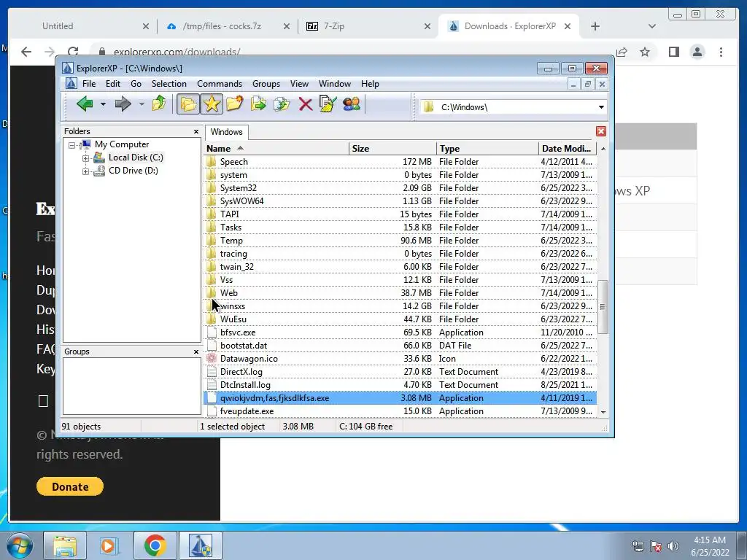Click the Speech folder icon

(x=211, y=162)
